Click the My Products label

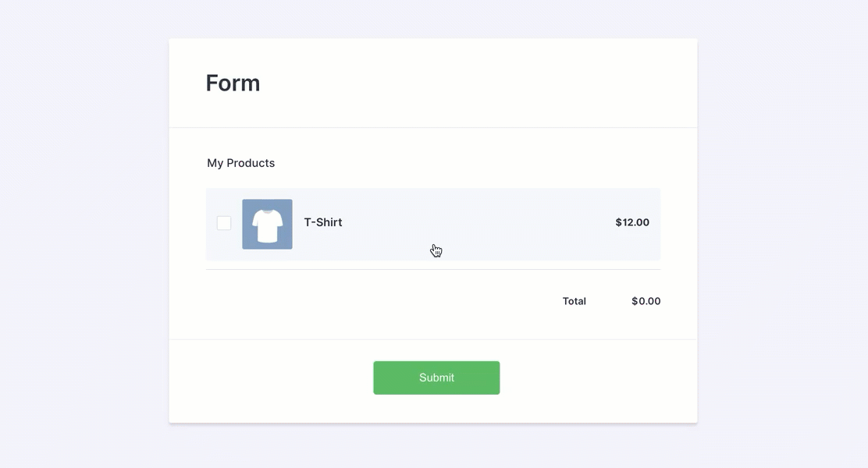(240, 163)
